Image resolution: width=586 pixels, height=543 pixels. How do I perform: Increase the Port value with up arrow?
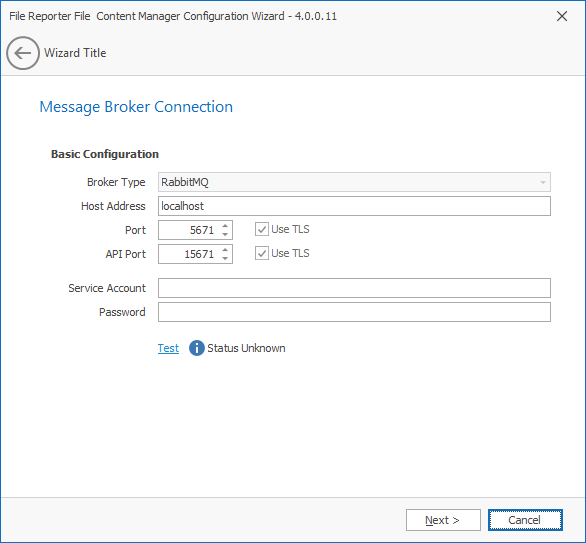[225, 226]
